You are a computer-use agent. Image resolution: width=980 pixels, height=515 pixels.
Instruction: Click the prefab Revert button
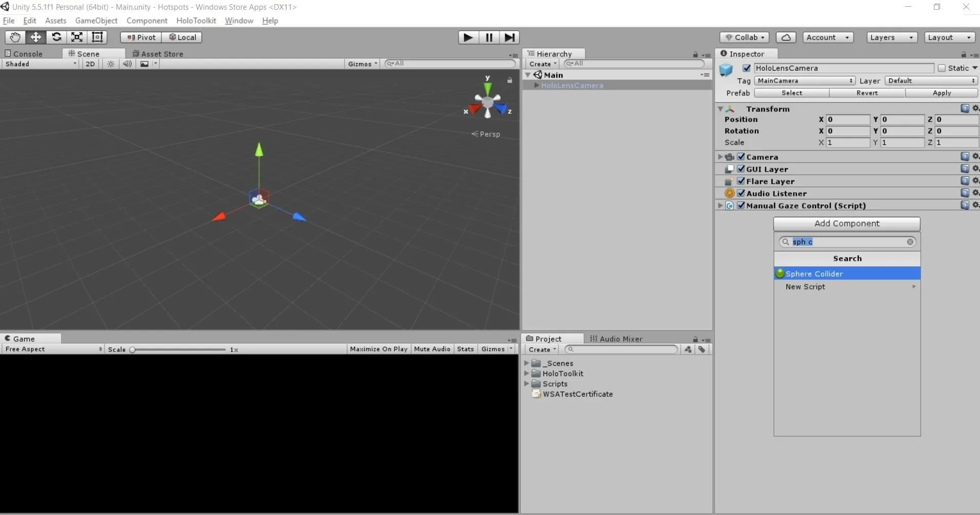pyautogui.click(x=867, y=93)
